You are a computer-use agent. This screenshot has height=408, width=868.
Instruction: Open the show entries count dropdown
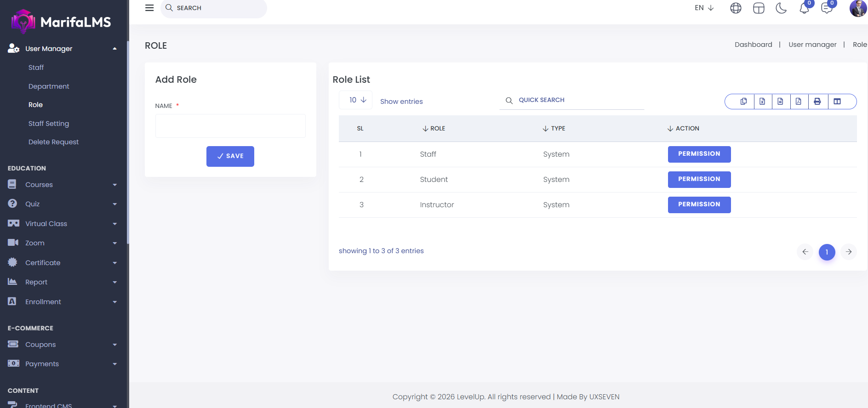click(357, 100)
